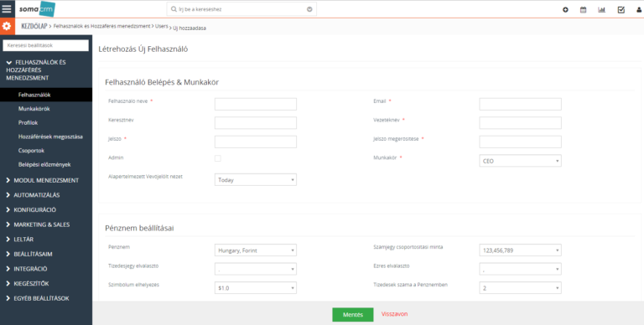Click the Visszavon cancel link
This screenshot has height=325, width=644.
point(394,314)
